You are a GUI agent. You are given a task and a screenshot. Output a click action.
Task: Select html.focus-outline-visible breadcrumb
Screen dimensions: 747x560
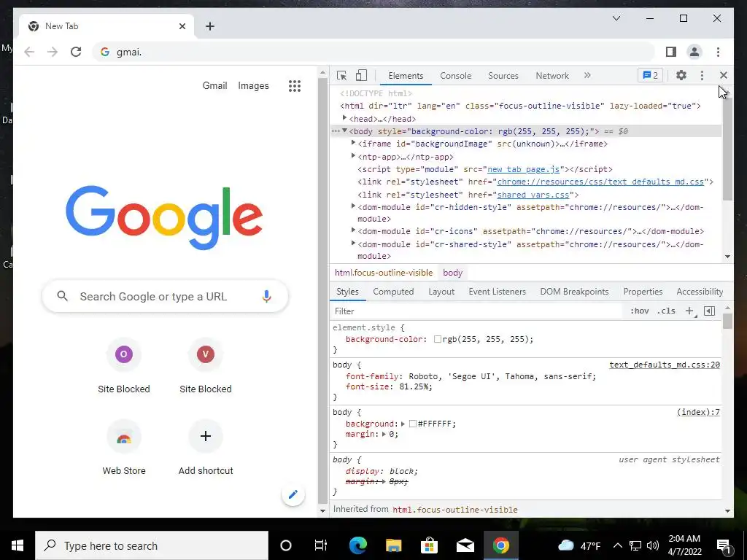point(384,273)
